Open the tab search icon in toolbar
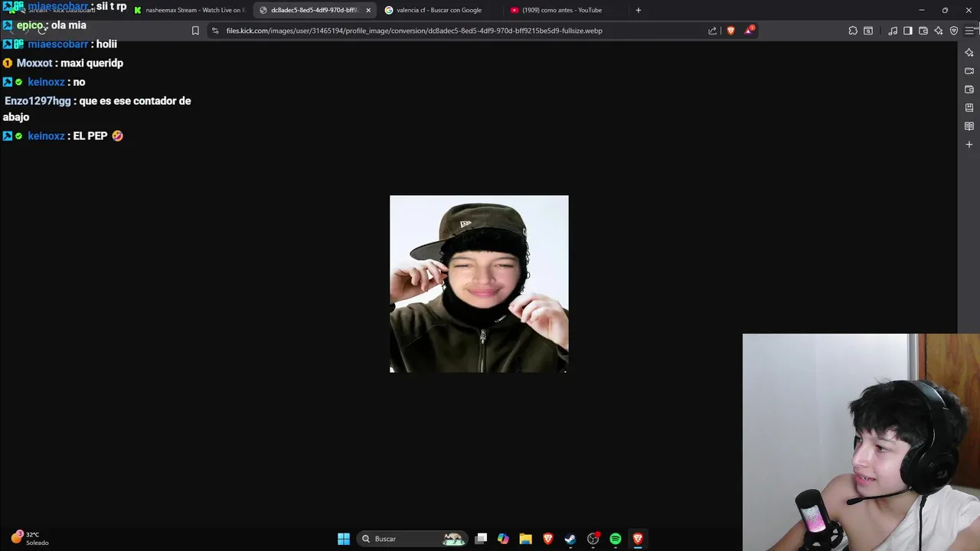 coord(868,31)
